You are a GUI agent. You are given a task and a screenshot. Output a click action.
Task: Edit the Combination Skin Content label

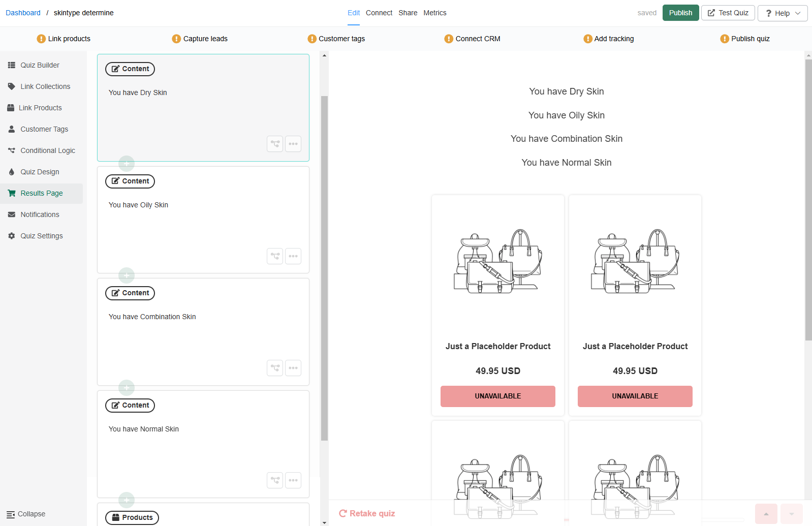(130, 293)
